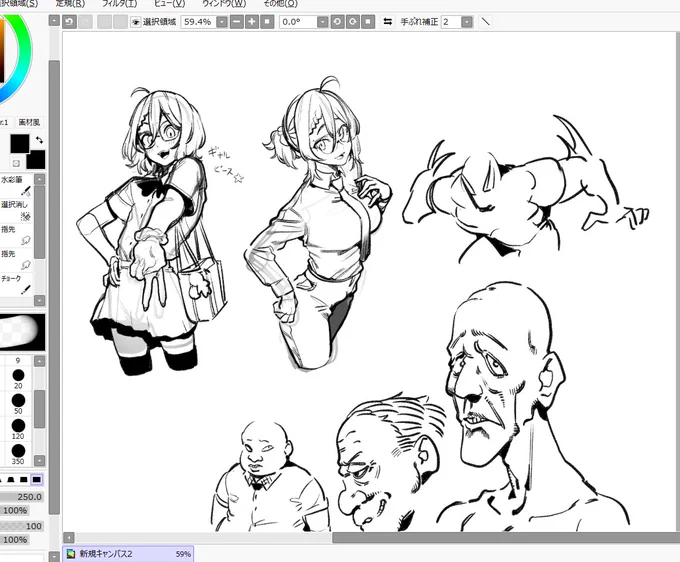Image resolution: width=680 pixels, height=562 pixels.
Task: Select the 水彩筆 watercolor brush tool
Action: click(x=16, y=185)
